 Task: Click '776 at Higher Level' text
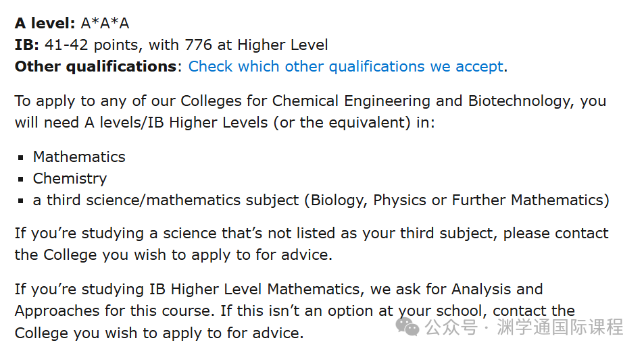pyautogui.click(x=256, y=45)
